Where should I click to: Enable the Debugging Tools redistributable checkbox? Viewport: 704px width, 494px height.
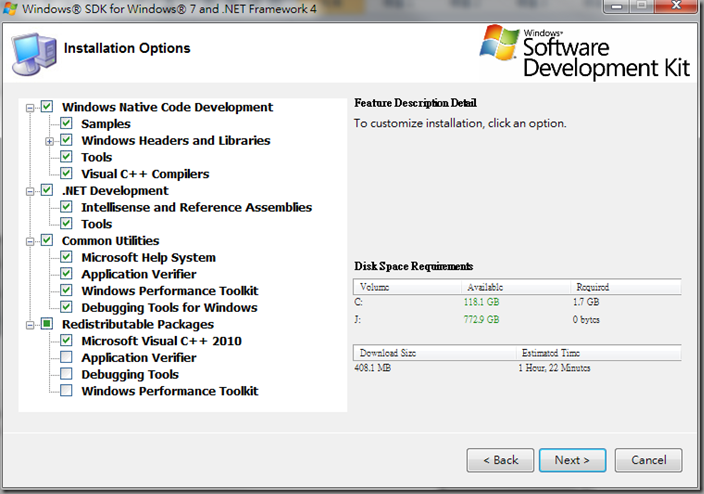pyautogui.click(x=66, y=374)
